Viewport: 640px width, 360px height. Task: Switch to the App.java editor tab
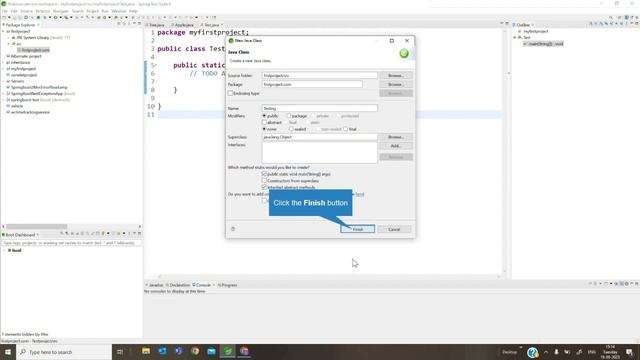tap(182, 25)
